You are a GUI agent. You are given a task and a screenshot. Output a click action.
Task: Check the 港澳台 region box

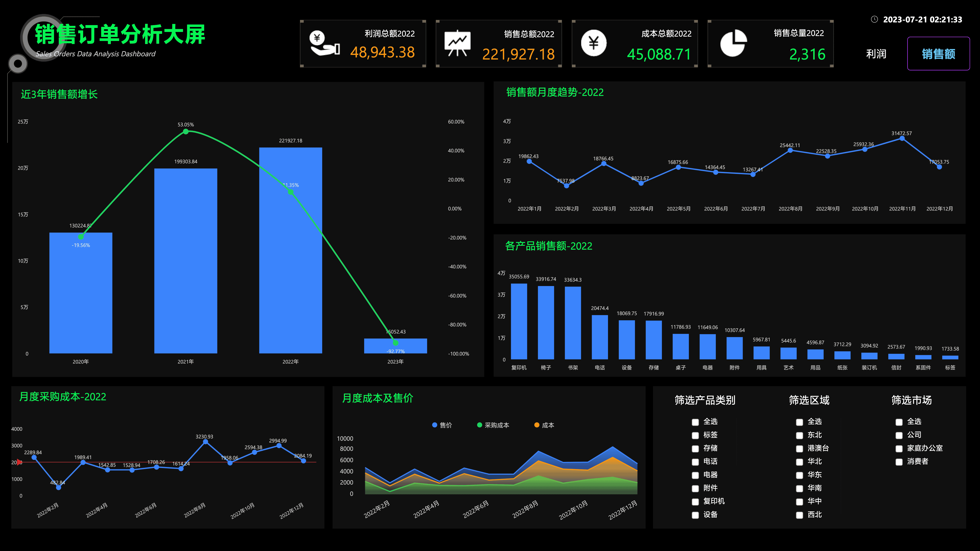coord(799,449)
